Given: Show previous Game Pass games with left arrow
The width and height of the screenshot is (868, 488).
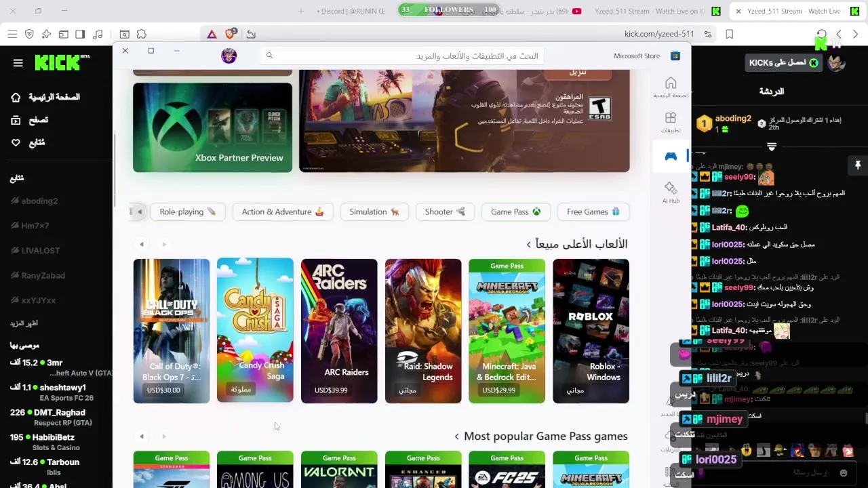Looking at the screenshot, I should click(142, 436).
